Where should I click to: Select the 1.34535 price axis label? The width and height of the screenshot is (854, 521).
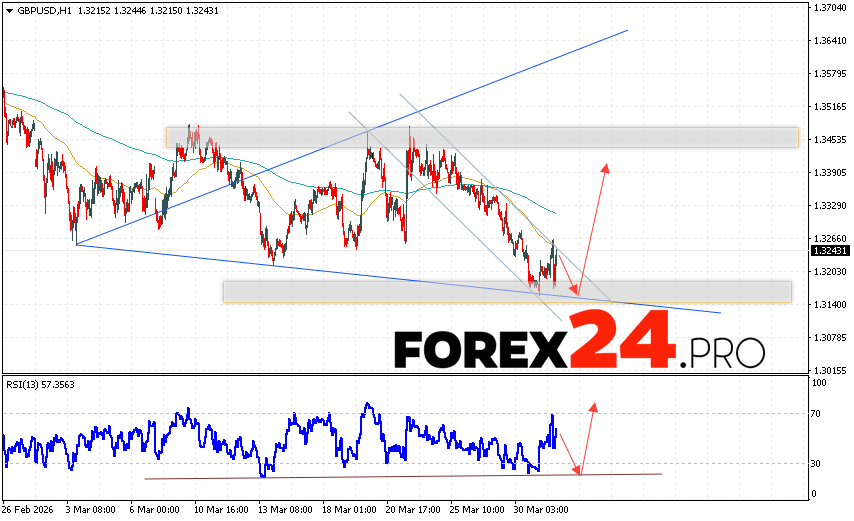click(831, 140)
